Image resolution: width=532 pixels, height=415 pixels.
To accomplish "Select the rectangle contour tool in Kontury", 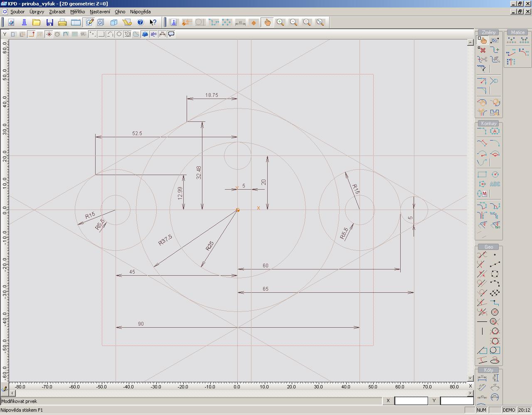I will tap(482, 175).
